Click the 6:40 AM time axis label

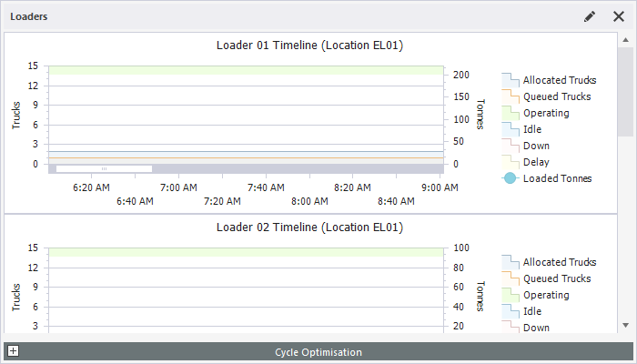136,201
